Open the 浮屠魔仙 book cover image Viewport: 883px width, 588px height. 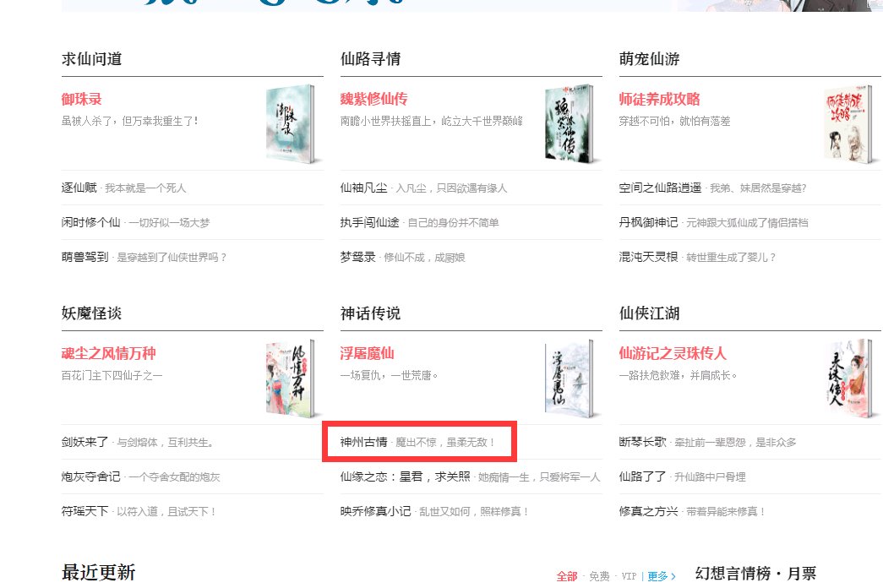coord(569,378)
